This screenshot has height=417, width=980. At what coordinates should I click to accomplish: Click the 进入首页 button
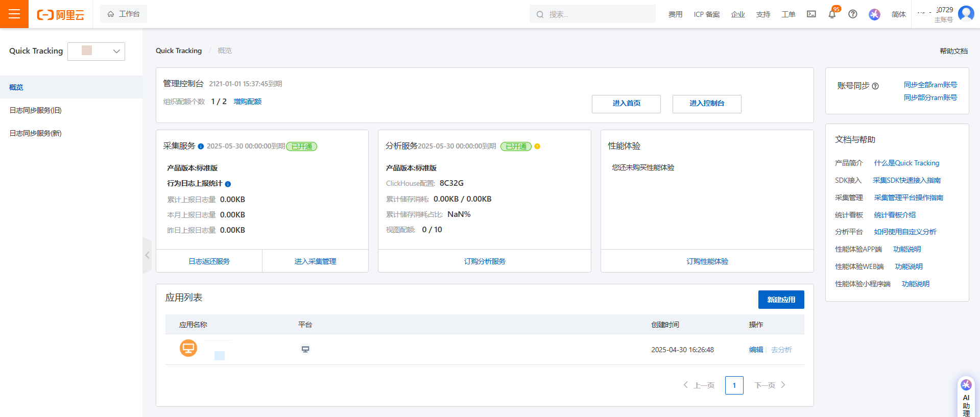click(626, 104)
